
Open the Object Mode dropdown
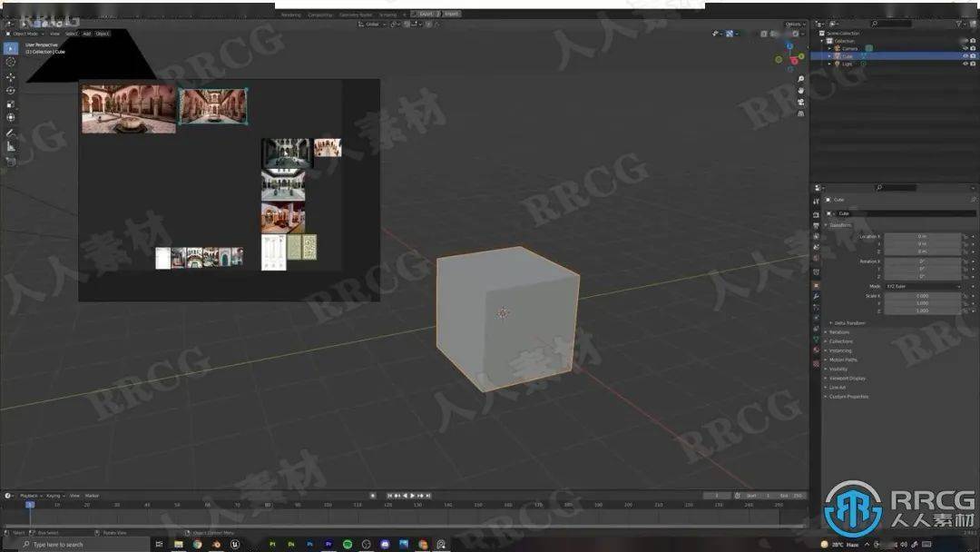point(25,34)
